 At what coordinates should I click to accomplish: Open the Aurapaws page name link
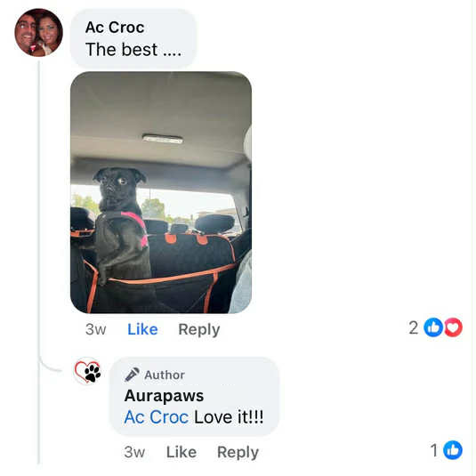(x=164, y=396)
